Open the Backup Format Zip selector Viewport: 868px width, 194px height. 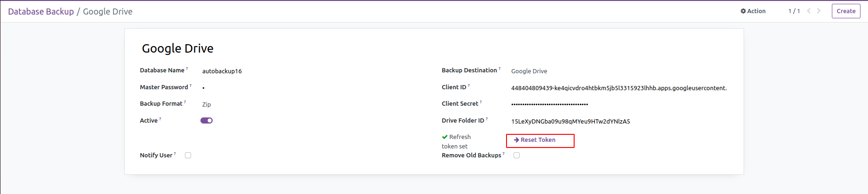[x=207, y=105]
